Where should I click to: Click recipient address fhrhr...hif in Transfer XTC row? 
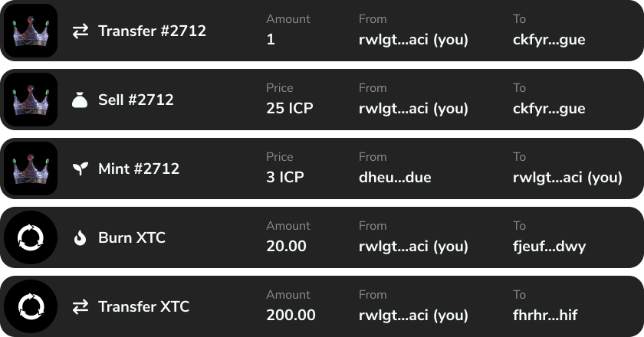545,316
